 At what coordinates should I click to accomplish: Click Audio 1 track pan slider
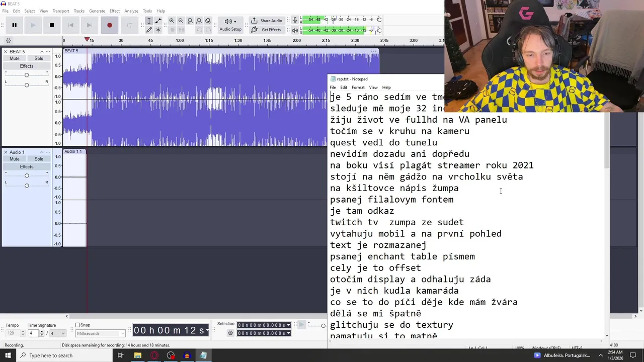point(27,186)
